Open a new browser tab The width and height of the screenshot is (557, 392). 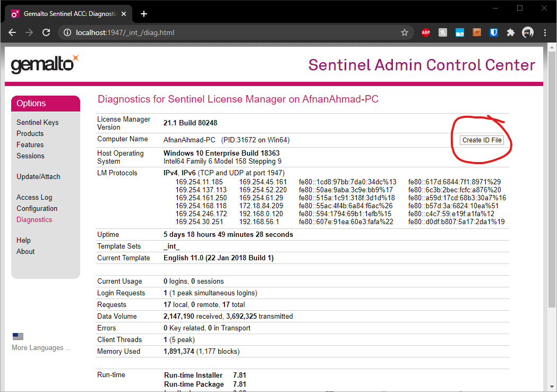(143, 14)
